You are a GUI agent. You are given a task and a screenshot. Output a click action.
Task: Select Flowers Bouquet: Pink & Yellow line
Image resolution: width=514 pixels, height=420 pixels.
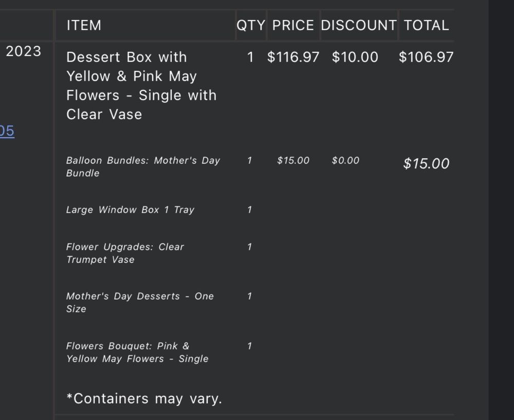[x=137, y=352]
